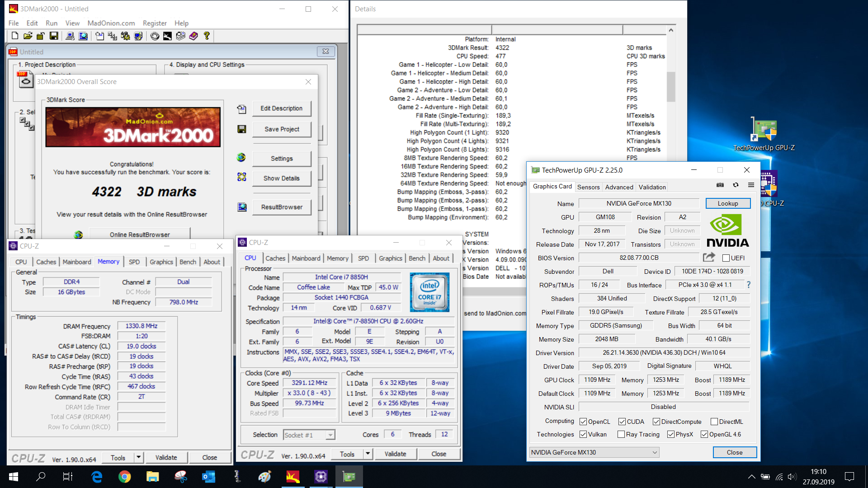Viewport: 868px width, 488px height.
Task: Click the purple help book toolbar icon
Action: coord(193,36)
